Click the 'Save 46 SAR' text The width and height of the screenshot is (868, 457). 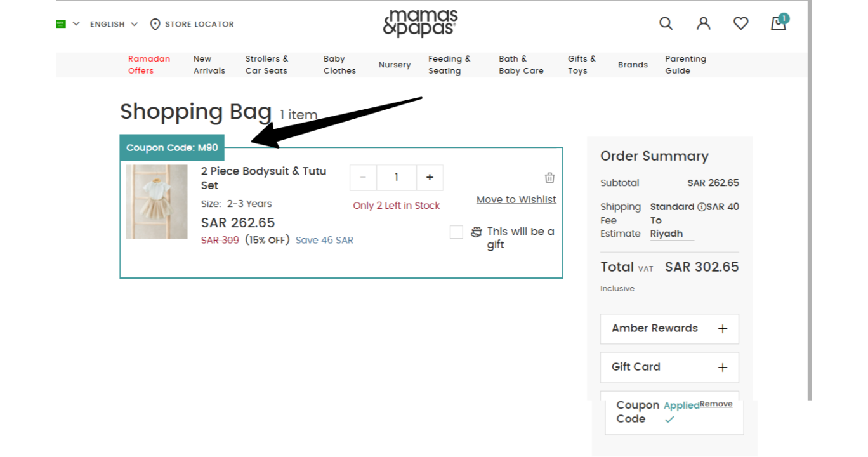324,241
